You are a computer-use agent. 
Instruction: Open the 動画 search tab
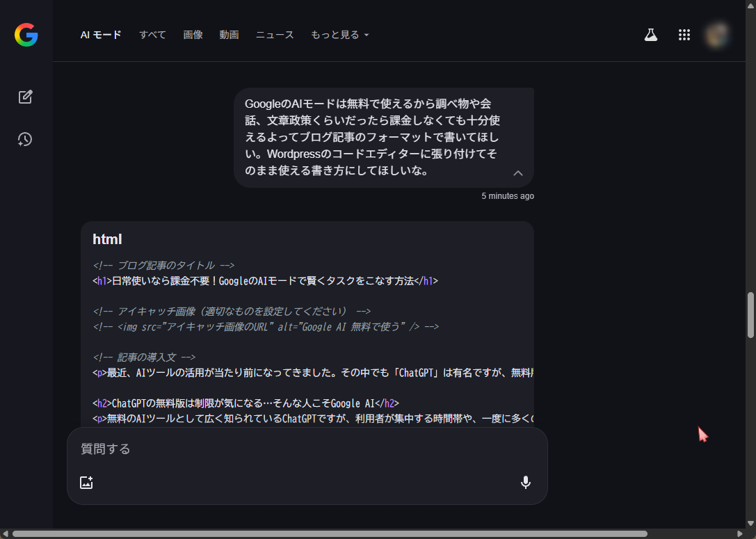(229, 35)
